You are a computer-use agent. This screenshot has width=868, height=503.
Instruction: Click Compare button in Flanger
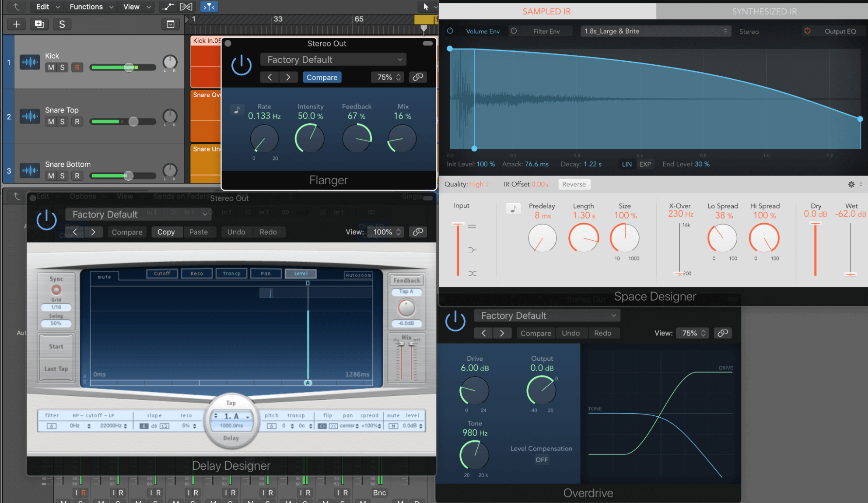(322, 77)
